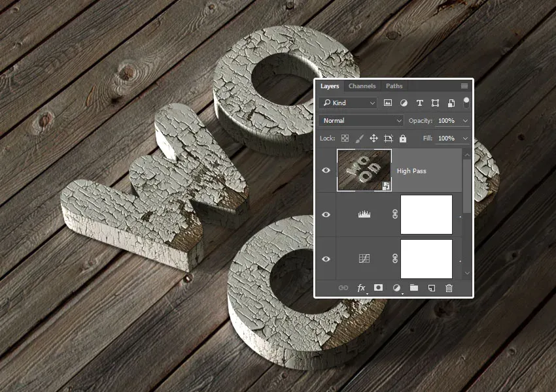Image resolution: width=556 pixels, height=392 pixels.
Task: Filter for shape layers
Action: coord(435,103)
